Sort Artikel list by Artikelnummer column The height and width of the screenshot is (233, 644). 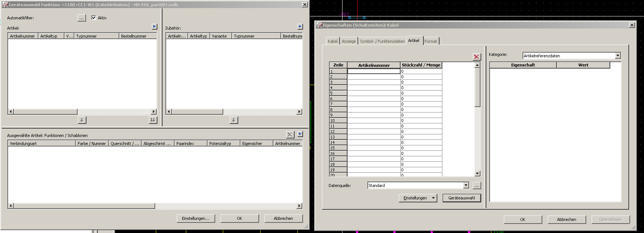click(23, 36)
